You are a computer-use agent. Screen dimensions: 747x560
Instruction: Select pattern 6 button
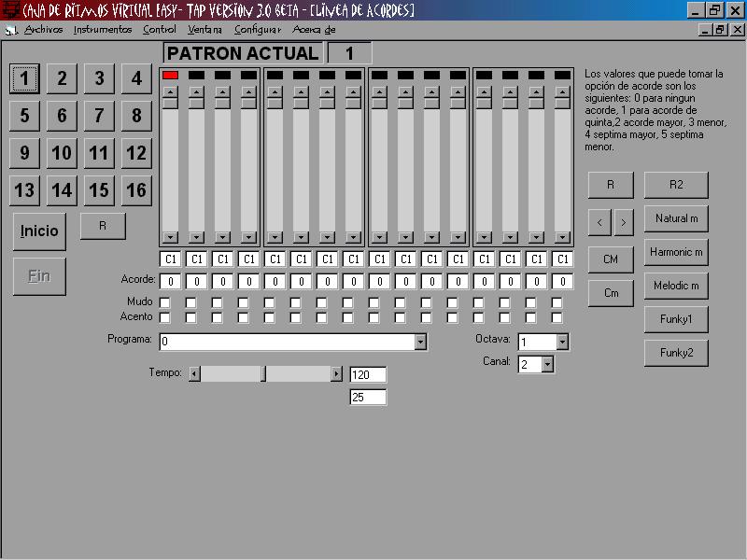click(x=62, y=116)
